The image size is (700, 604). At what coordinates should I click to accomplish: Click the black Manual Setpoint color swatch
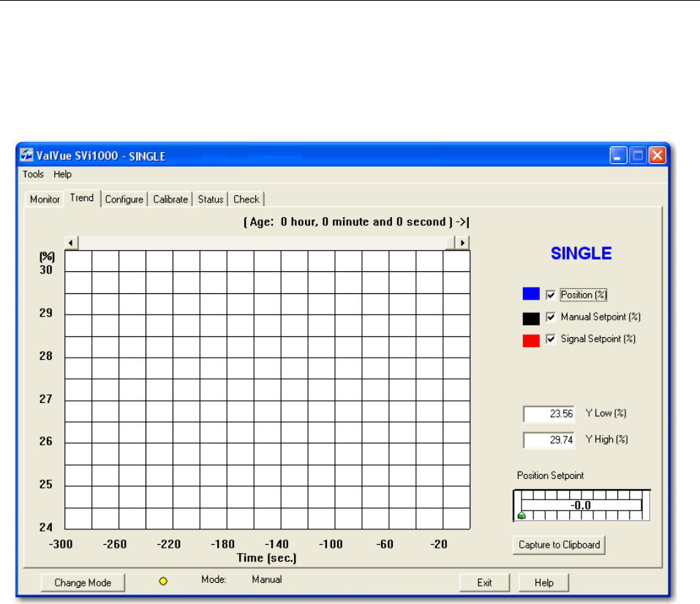pos(531,319)
